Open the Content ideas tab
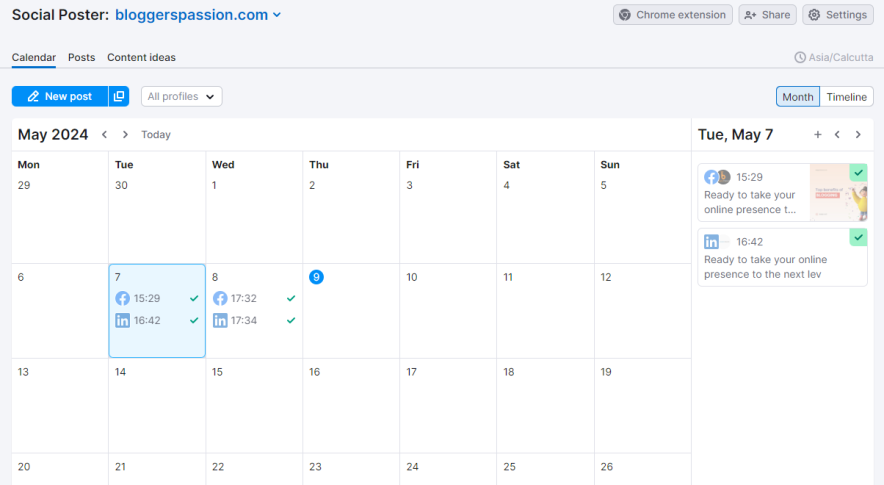 coord(141,57)
